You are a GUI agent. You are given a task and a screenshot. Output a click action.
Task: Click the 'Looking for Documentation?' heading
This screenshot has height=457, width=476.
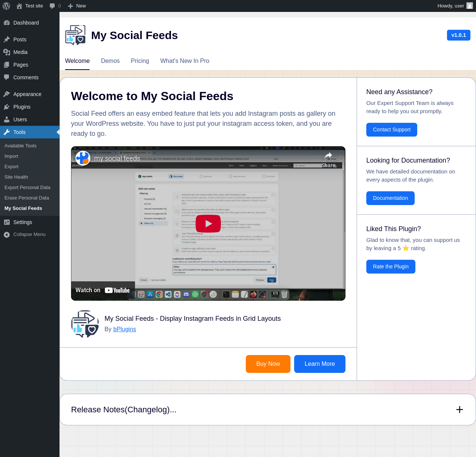pos(408,160)
